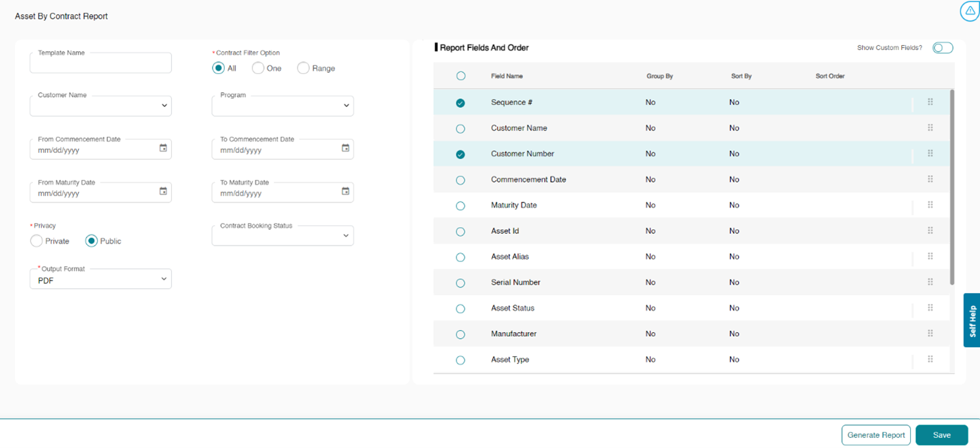
Task: Choose Range contract filter option
Action: click(x=303, y=68)
